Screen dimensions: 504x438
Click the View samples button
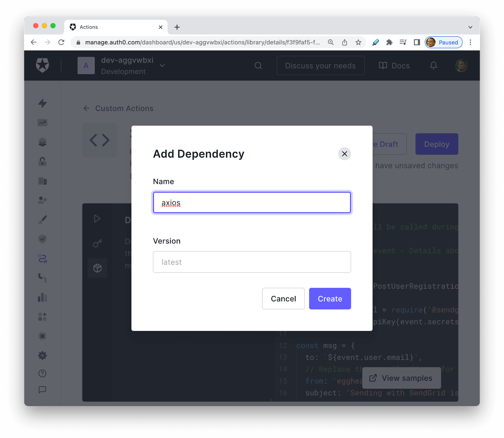pos(401,378)
